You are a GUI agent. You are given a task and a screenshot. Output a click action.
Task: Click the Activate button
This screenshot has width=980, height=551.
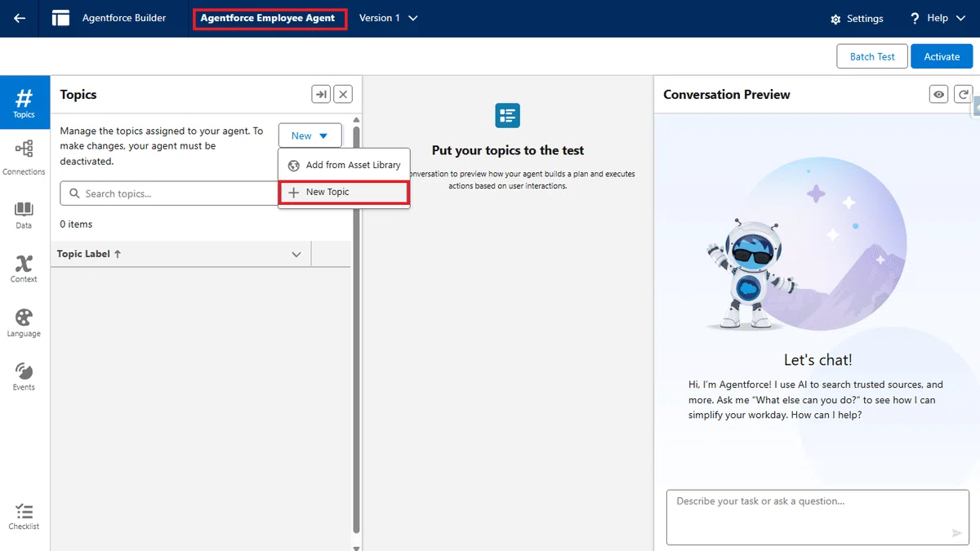[942, 56]
